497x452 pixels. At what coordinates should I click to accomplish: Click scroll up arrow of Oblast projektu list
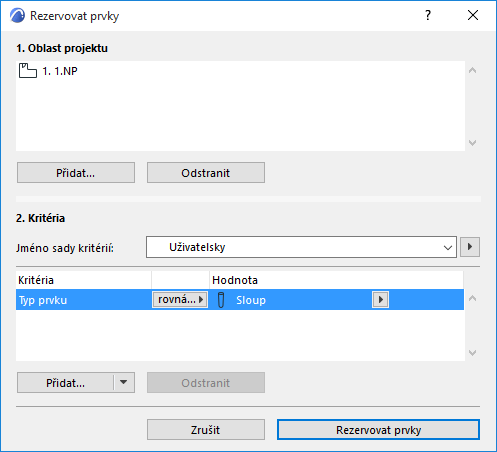pyautogui.click(x=472, y=70)
